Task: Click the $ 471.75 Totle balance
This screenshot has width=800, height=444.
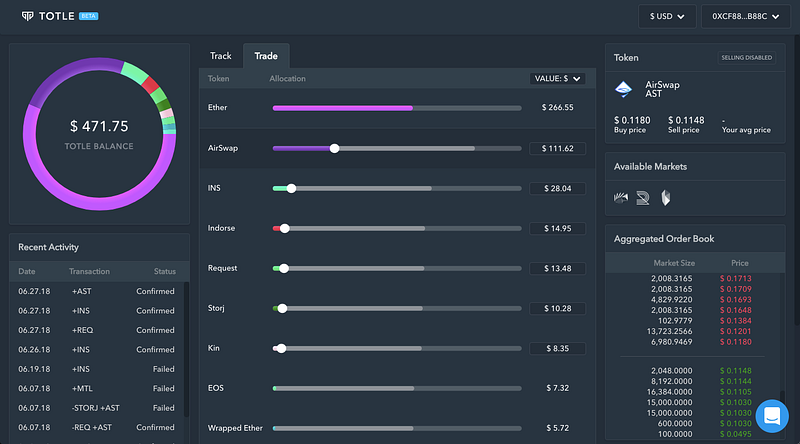Action: click(99, 127)
